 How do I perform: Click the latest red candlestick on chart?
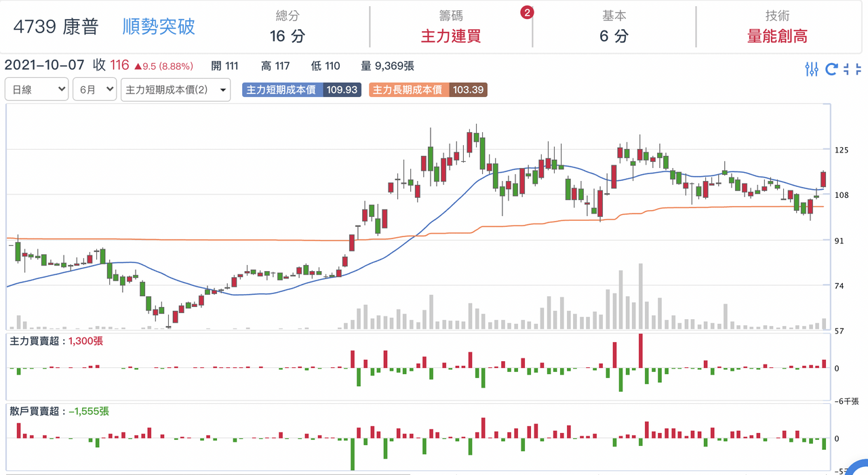[x=823, y=179]
